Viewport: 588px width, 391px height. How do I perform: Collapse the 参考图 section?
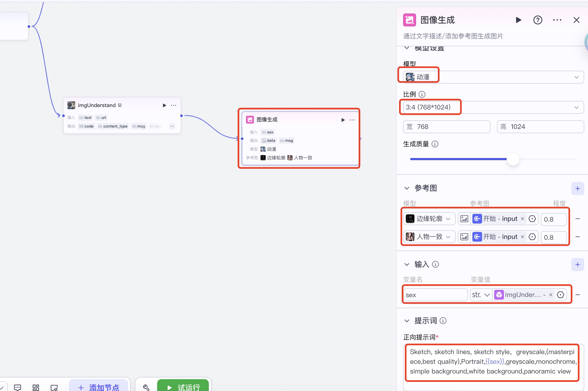click(407, 188)
